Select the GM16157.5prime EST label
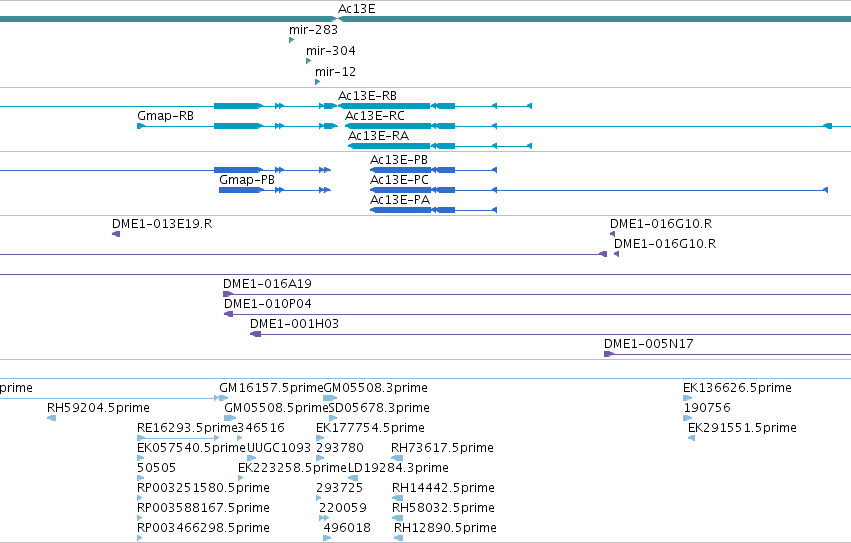Viewport: 851px width, 543px height. point(271,388)
